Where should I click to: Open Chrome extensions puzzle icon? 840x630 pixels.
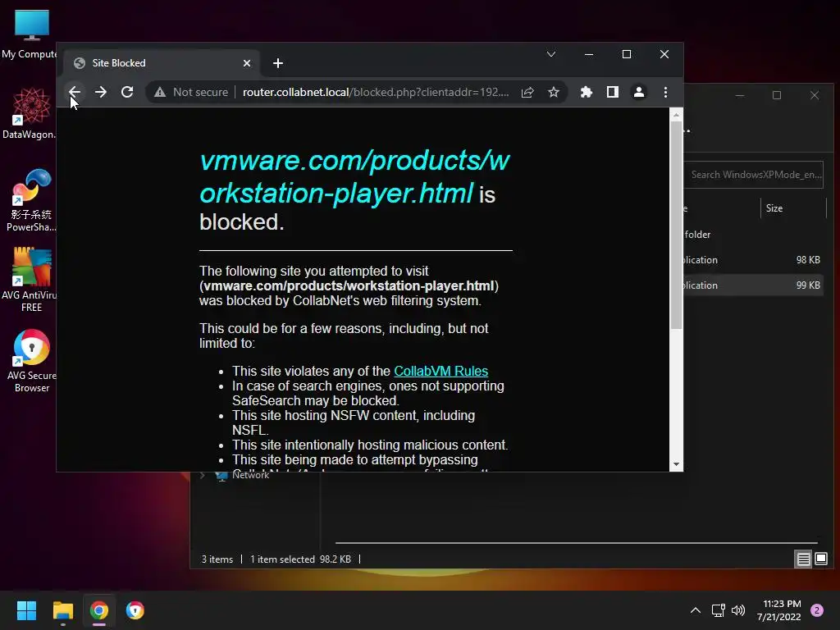(x=586, y=92)
